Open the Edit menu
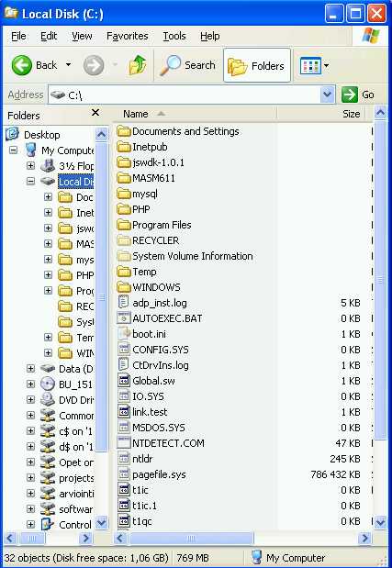 pyautogui.click(x=49, y=36)
